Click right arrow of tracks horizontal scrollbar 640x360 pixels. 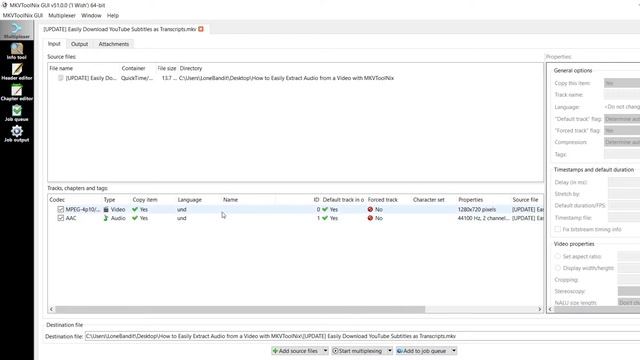click(540, 309)
